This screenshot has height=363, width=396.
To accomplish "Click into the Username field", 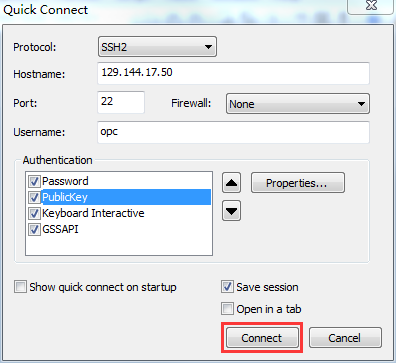I will (233, 132).
